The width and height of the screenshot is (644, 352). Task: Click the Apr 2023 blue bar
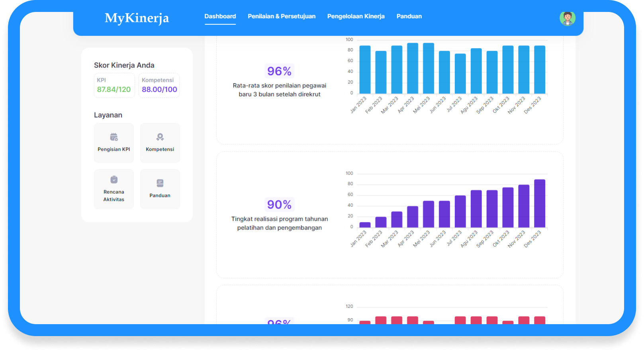413,68
